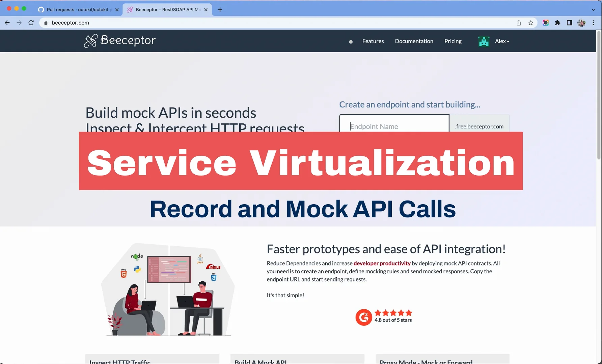The height and width of the screenshot is (364, 602).
Task: Go back to the previous page
Action: (x=7, y=23)
